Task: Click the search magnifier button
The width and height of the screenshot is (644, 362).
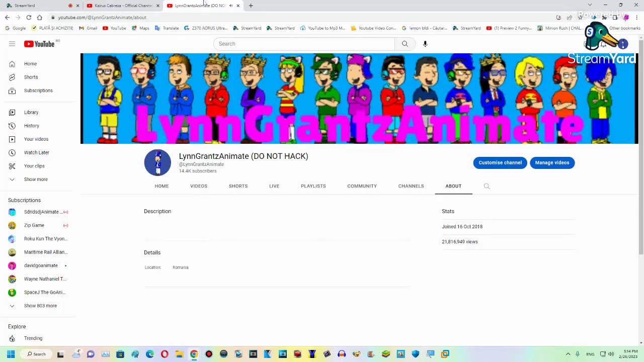Action: click(405, 44)
